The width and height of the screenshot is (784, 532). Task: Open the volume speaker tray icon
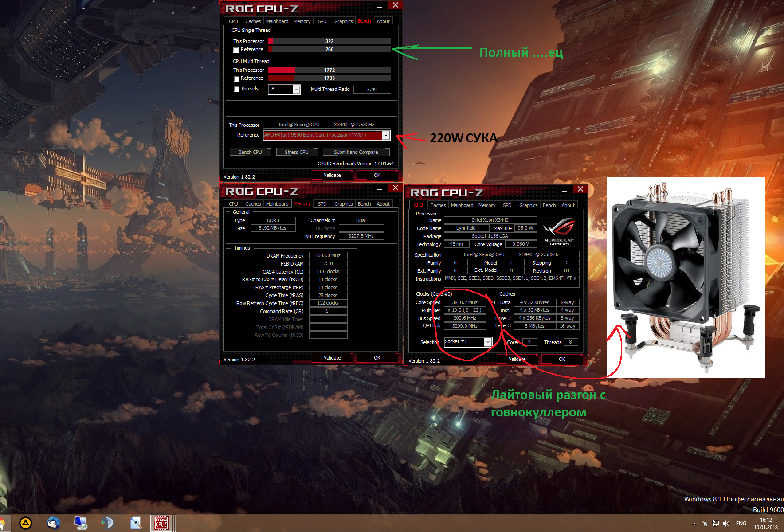coord(726,524)
